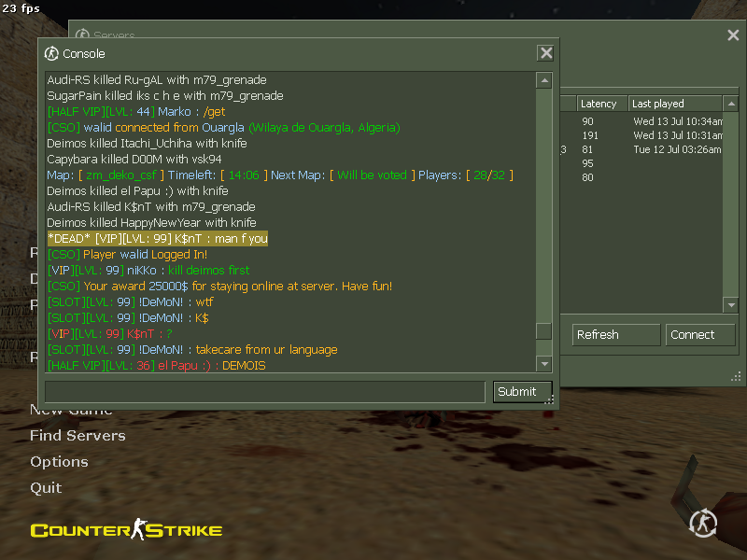Open Options from the main menu
The height and width of the screenshot is (560, 747).
pyautogui.click(x=59, y=462)
